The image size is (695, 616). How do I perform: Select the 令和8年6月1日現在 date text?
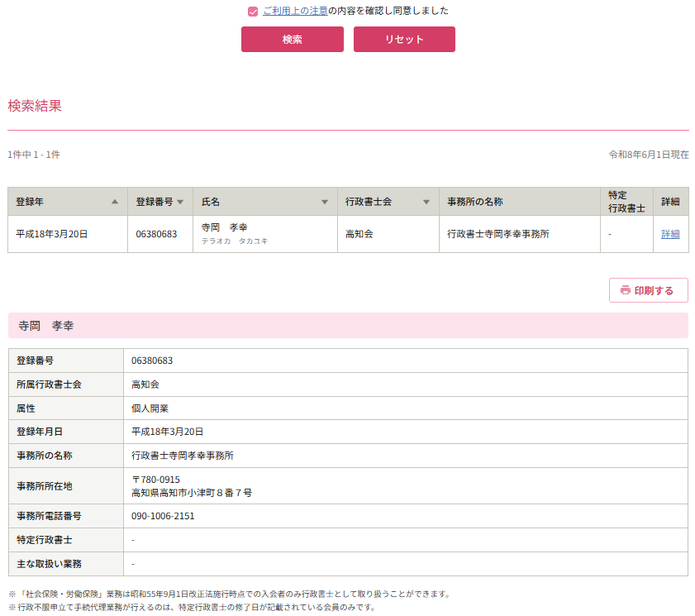(649, 155)
